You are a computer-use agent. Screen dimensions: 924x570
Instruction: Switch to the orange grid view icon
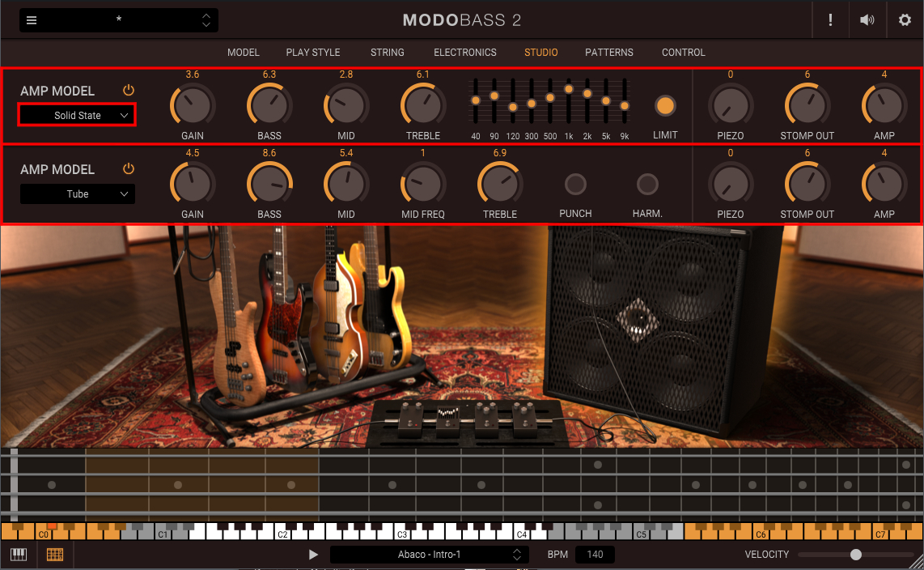[x=55, y=555]
